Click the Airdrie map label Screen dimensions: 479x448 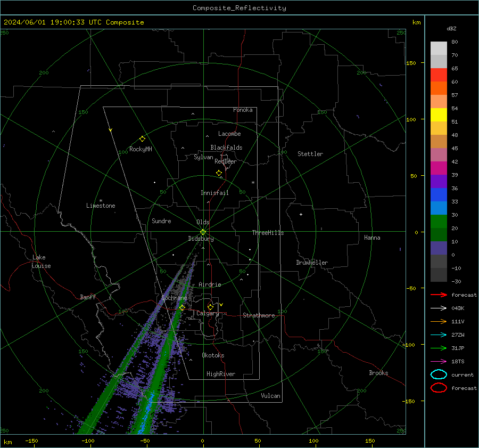[x=210, y=284]
